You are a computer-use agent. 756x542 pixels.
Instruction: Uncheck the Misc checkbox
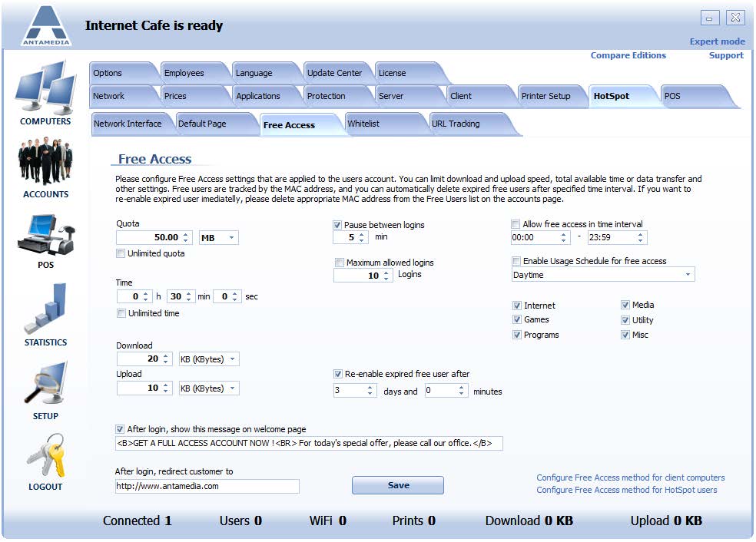point(625,335)
